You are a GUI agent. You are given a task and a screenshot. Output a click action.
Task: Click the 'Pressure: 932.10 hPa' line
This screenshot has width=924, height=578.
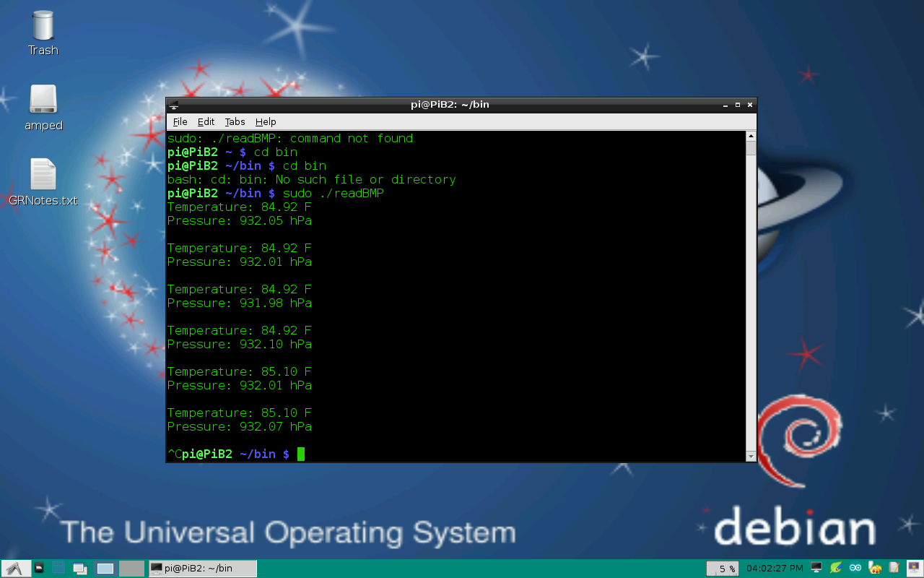[x=240, y=344]
